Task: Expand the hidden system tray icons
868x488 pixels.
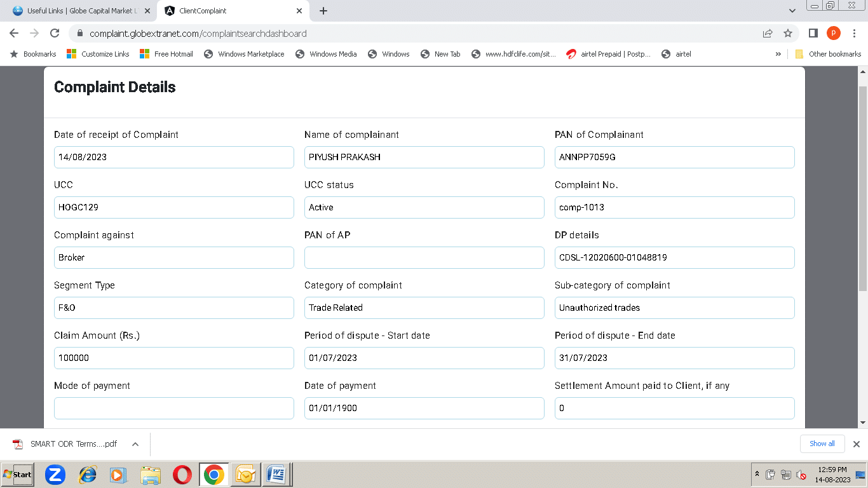Action: (757, 474)
